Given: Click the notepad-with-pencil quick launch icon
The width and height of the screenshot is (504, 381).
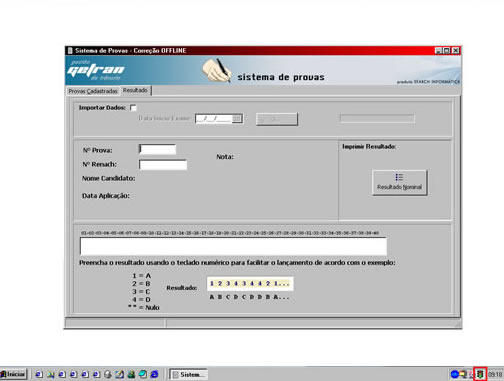Looking at the screenshot, I should (x=119, y=374).
